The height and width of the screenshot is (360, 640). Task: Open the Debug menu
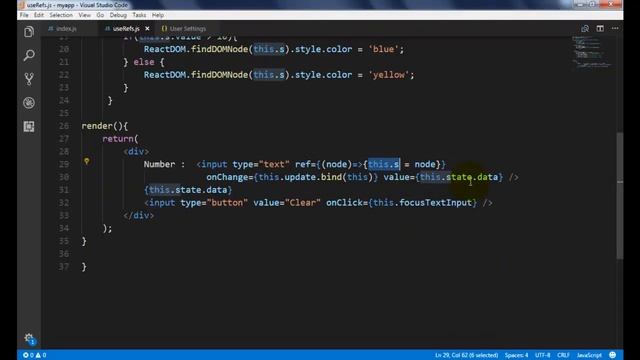pos(118,15)
